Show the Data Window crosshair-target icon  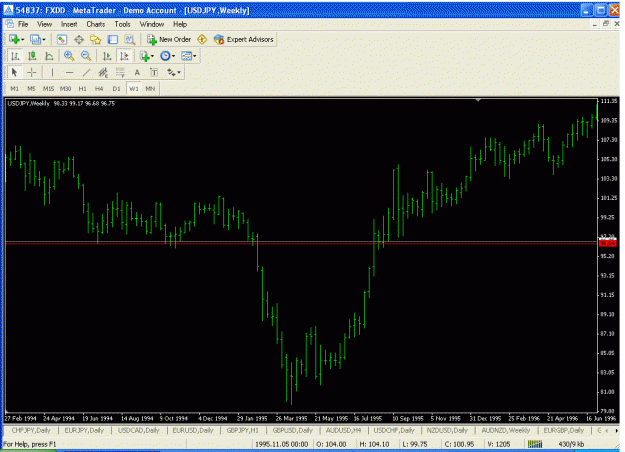pyautogui.click(x=79, y=39)
